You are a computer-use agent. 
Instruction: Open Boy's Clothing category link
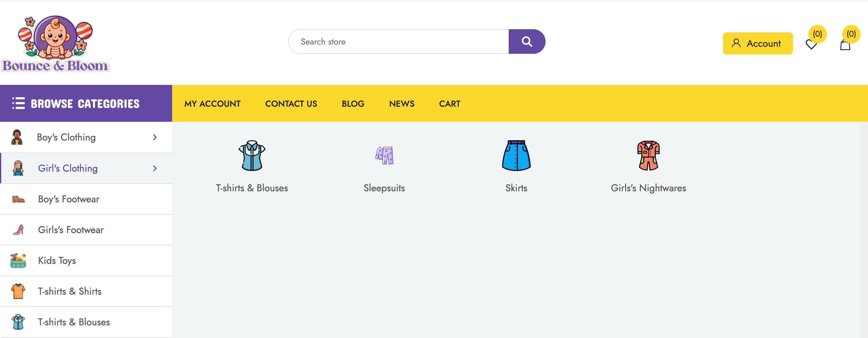66,137
